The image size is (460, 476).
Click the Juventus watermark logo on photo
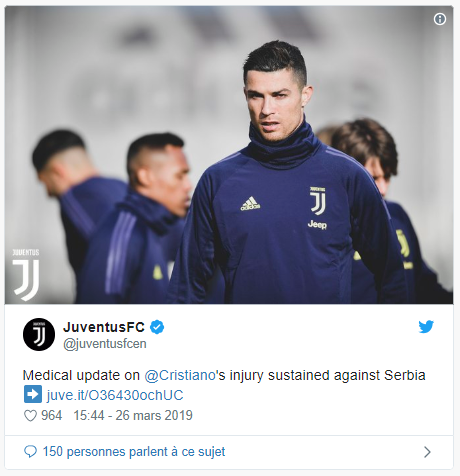[x=26, y=275]
